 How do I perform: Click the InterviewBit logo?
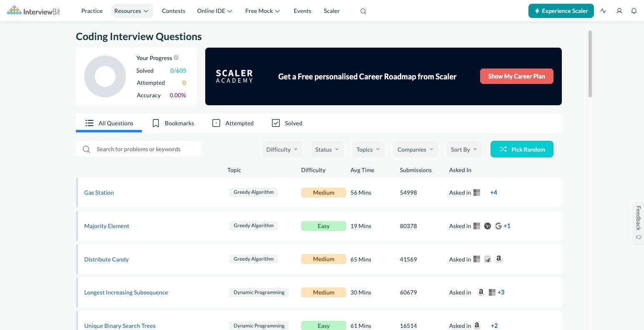(x=34, y=11)
